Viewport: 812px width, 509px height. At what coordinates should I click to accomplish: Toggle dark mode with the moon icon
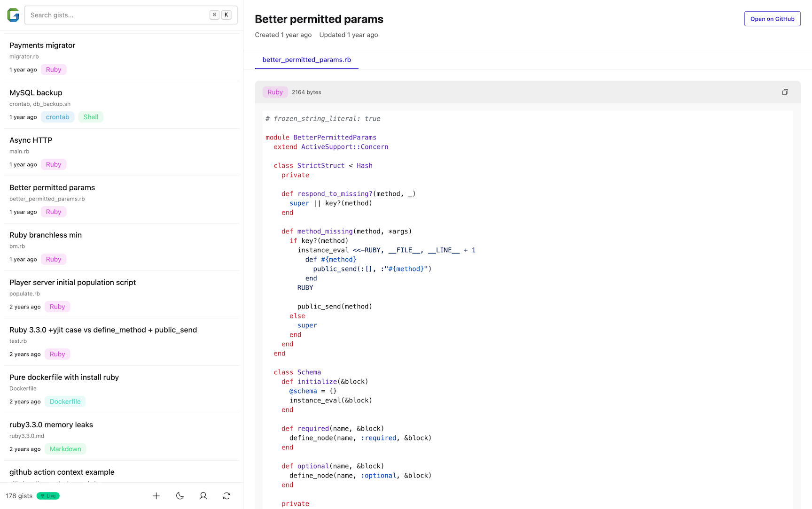click(x=180, y=496)
